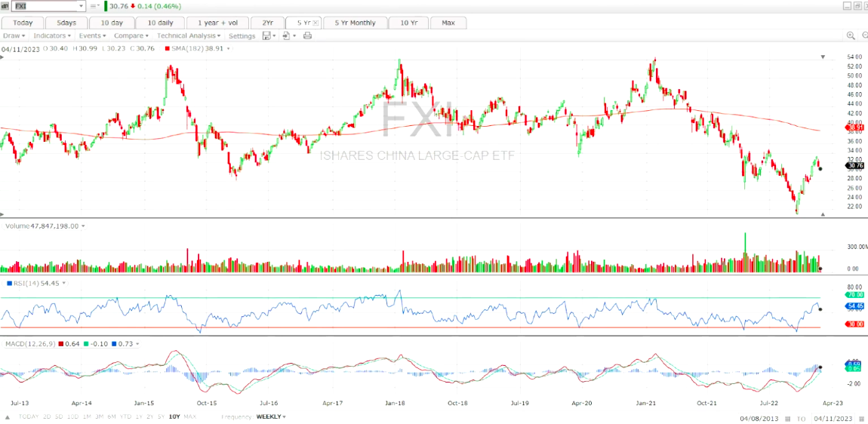
Task: Switch to the 1 year + vol tab
Action: [217, 23]
